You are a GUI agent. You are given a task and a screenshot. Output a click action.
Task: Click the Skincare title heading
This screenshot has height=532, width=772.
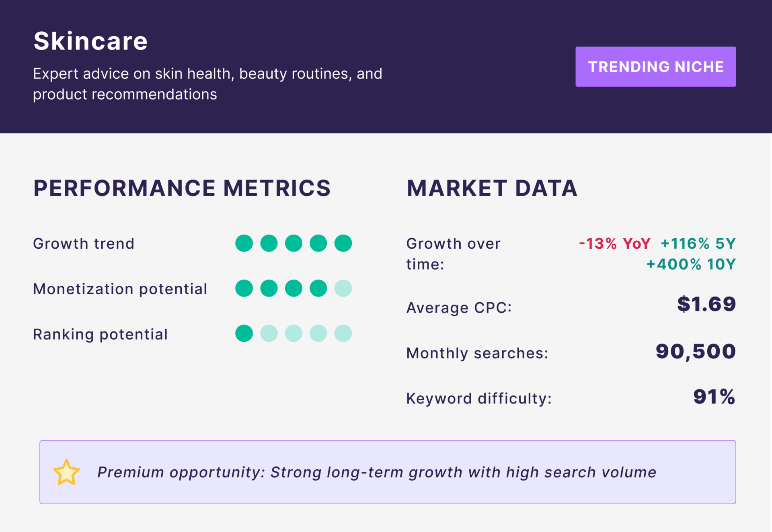90,41
